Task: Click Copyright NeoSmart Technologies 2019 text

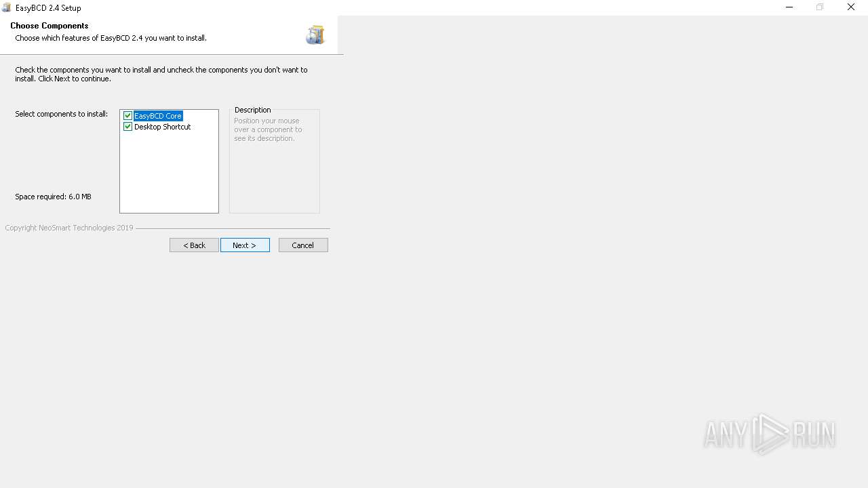Action: (69, 228)
